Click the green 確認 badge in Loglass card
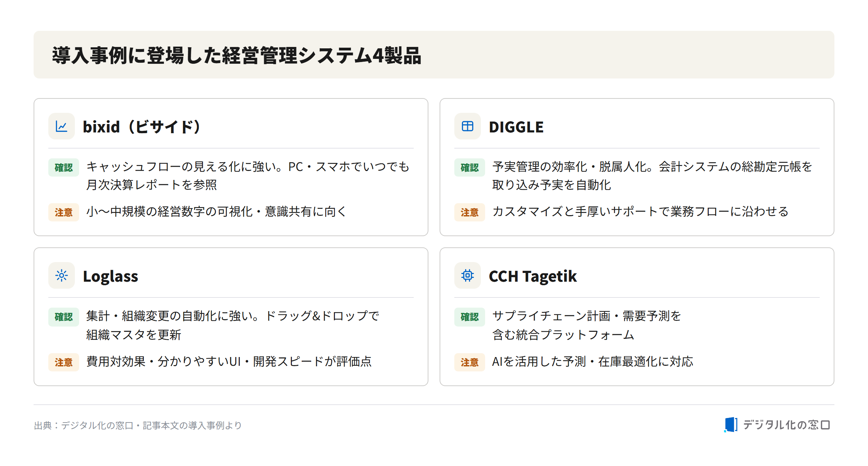 click(64, 317)
